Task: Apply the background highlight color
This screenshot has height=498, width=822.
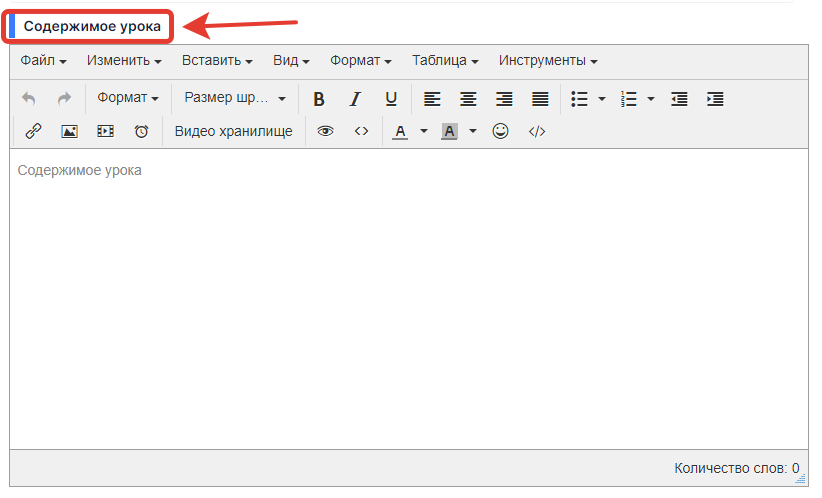Action: coord(449,131)
